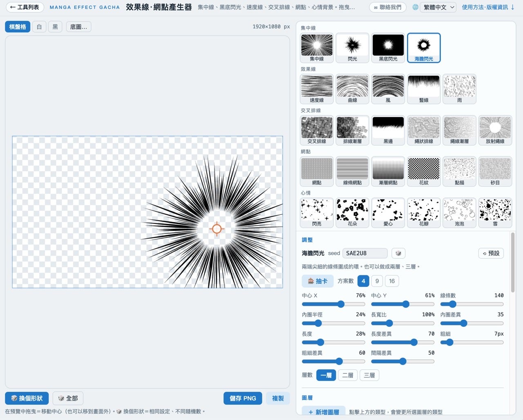This screenshot has height=420, width=523.
Task: Click 換個形狀 to reshuffle shape
Action: coord(27,398)
